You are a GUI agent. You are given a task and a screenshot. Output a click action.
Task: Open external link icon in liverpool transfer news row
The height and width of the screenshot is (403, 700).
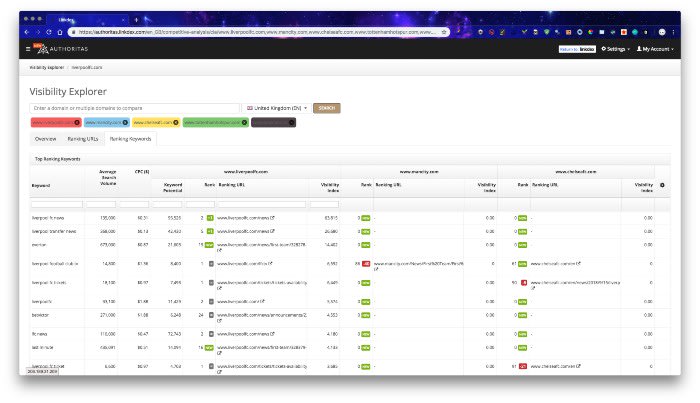coord(272,232)
